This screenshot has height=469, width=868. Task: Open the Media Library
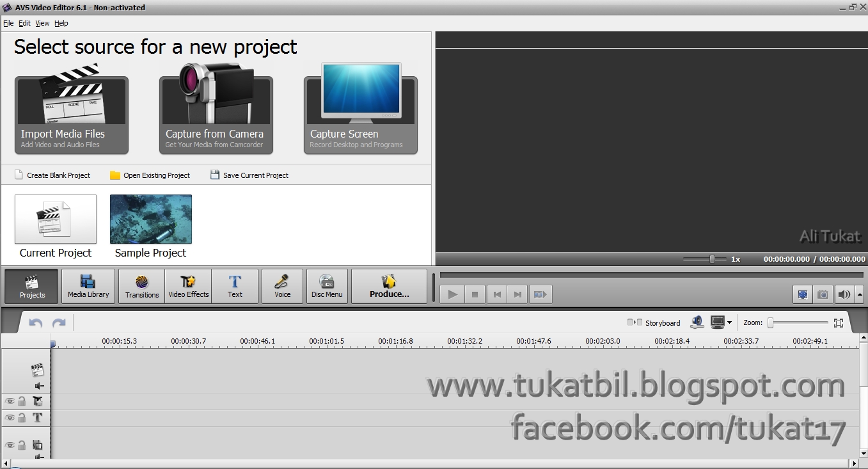coord(88,286)
